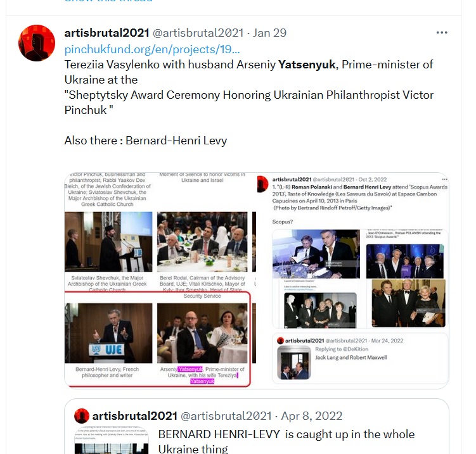This screenshot has height=454, width=476.
Task: Click the Arseniy Yatsenyuk dinner table photo
Action: tap(202, 333)
